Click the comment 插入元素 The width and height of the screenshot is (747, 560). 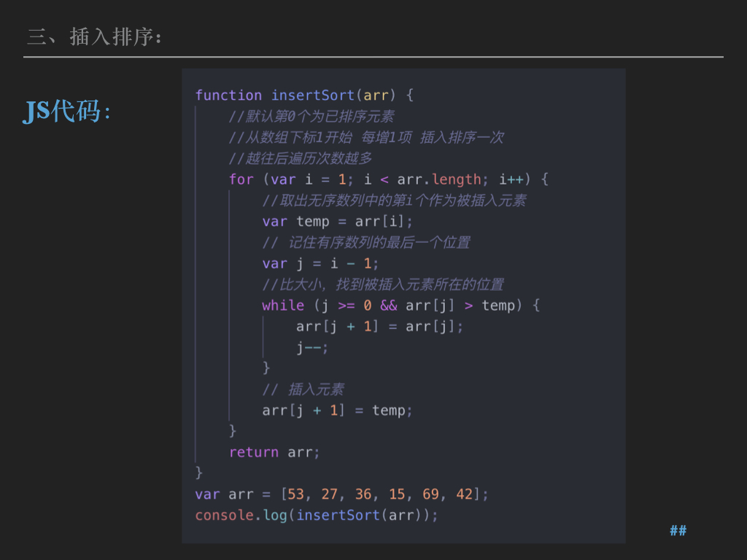click(x=303, y=389)
